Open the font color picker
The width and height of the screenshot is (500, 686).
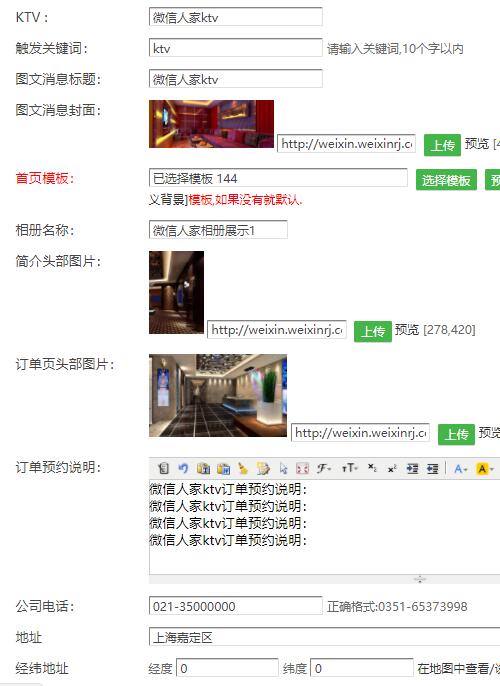(x=461, y=469)
